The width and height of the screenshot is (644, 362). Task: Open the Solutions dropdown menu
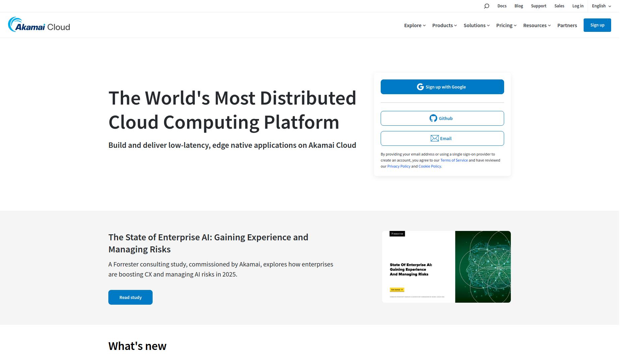pos(476,25)
